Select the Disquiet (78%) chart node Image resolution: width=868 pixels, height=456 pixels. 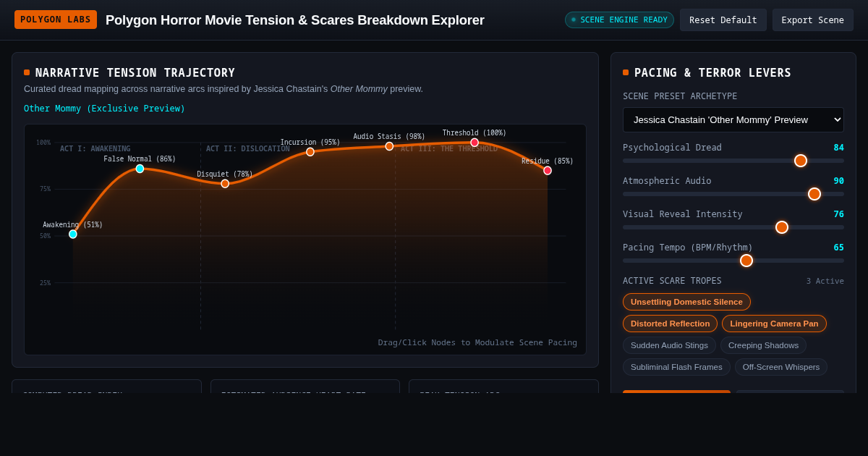(x=225, y=184)
